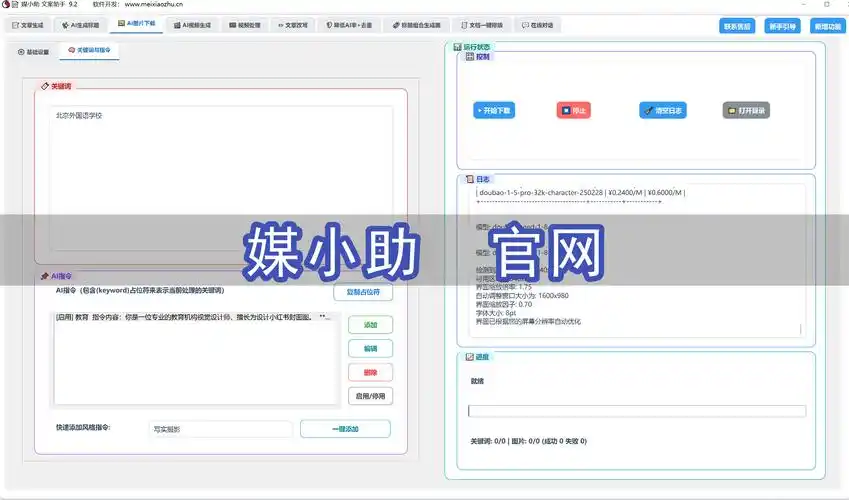Open the 文章改写 tab

(x=293, y=25)
